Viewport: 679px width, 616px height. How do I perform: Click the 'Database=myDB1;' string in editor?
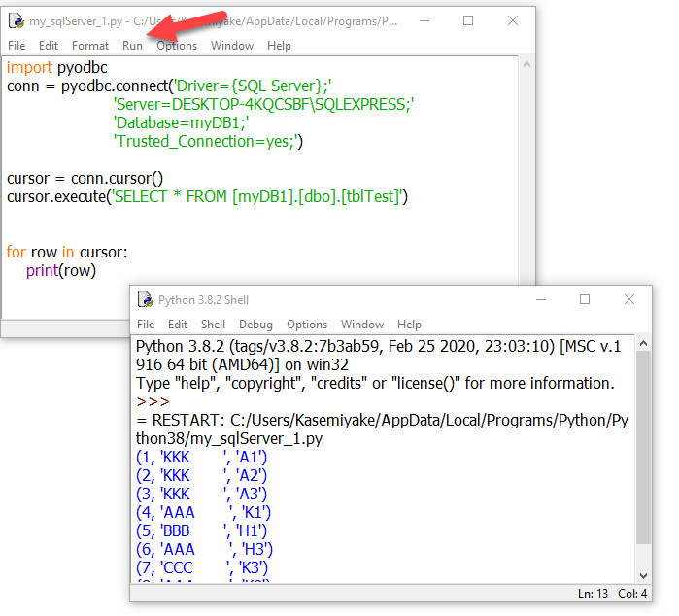coord(181,123)
